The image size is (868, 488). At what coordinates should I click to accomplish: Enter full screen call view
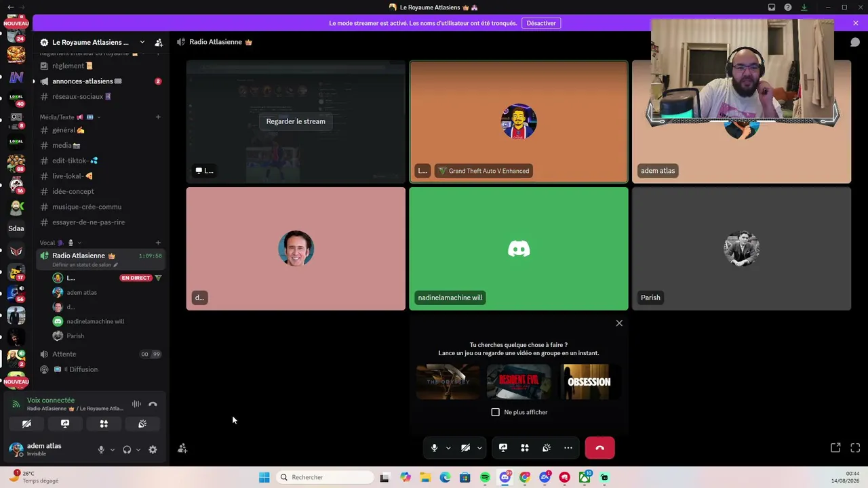click(x=855, y=448)
